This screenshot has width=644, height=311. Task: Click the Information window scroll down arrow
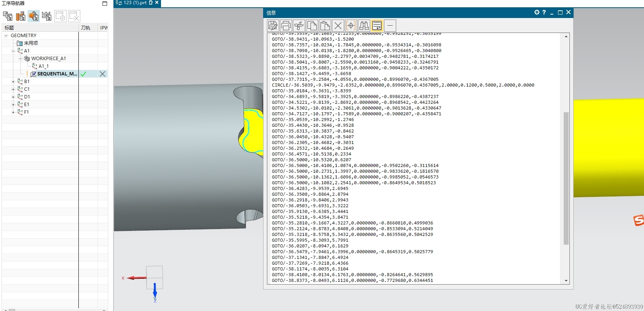point(566,281)
